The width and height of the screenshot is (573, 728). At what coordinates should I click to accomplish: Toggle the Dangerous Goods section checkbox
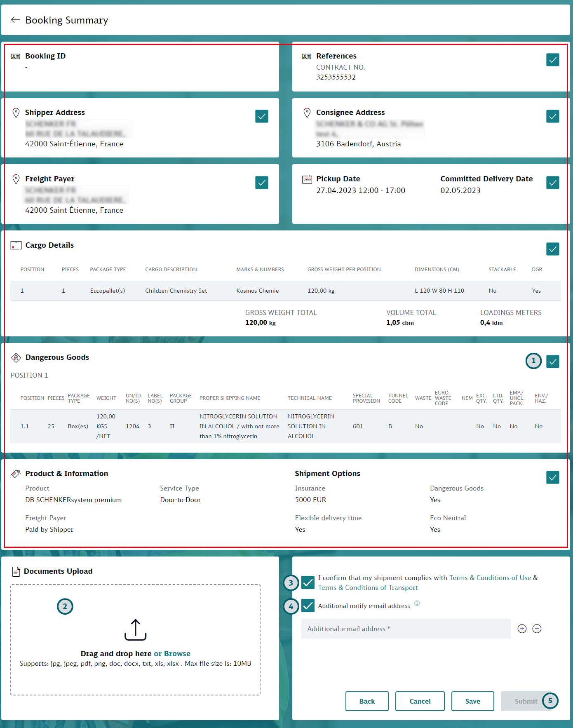coord(552,362)
